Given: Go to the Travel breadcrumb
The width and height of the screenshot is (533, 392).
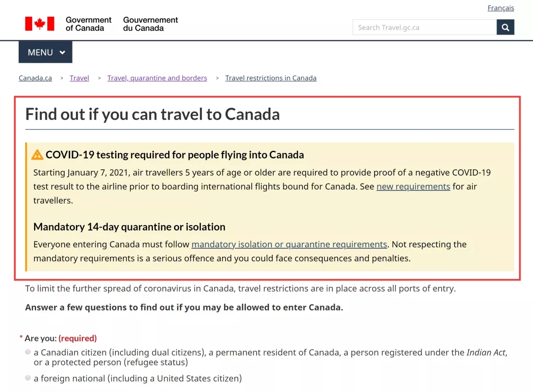Looking at the screenshot, I should 79,78.
